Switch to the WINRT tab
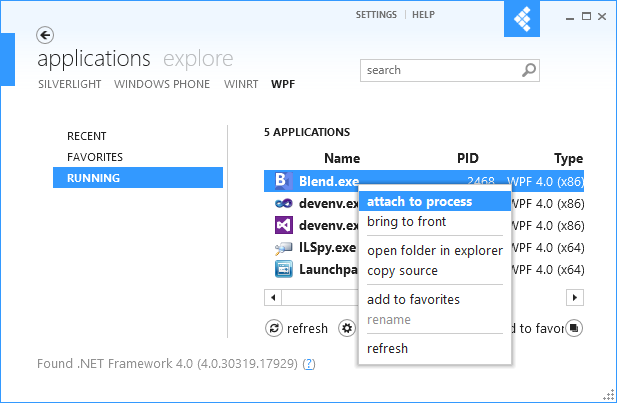This screenshot has height=403, width=617. 241,84
